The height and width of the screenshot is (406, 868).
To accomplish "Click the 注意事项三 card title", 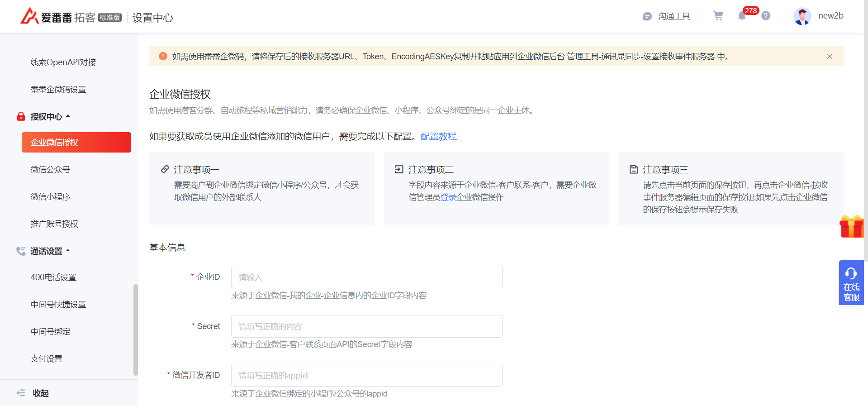I will tap(665, 169).
